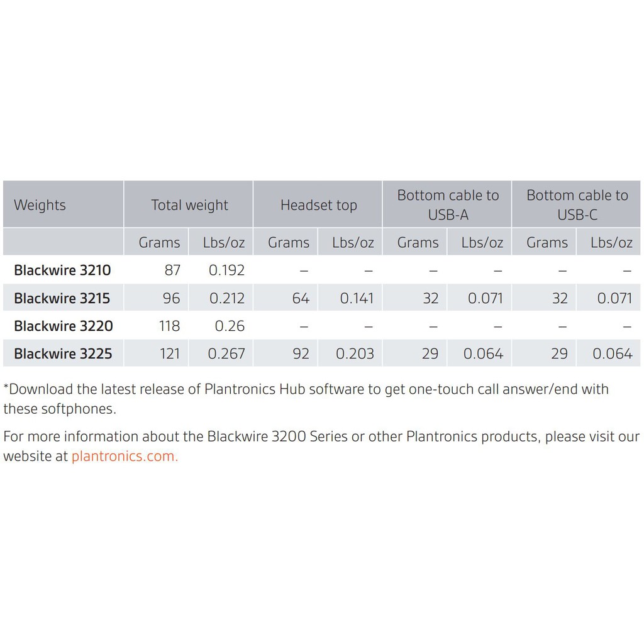644x644 pixels.
Task: Select the Blackwire 3215 row label
Action: [62, 298]
